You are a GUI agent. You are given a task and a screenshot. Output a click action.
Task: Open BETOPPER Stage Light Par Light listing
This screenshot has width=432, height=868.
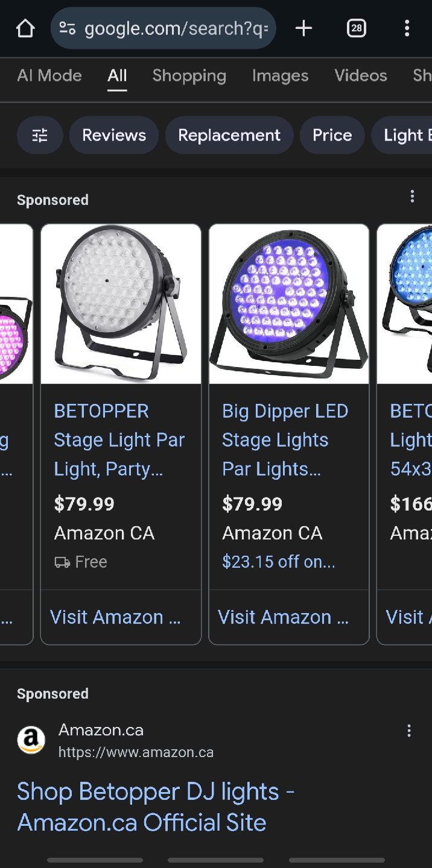coord(119,440)
